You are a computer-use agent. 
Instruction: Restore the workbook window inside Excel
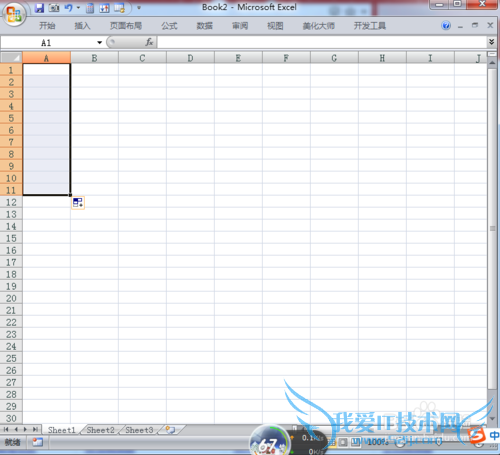point(475,25)
